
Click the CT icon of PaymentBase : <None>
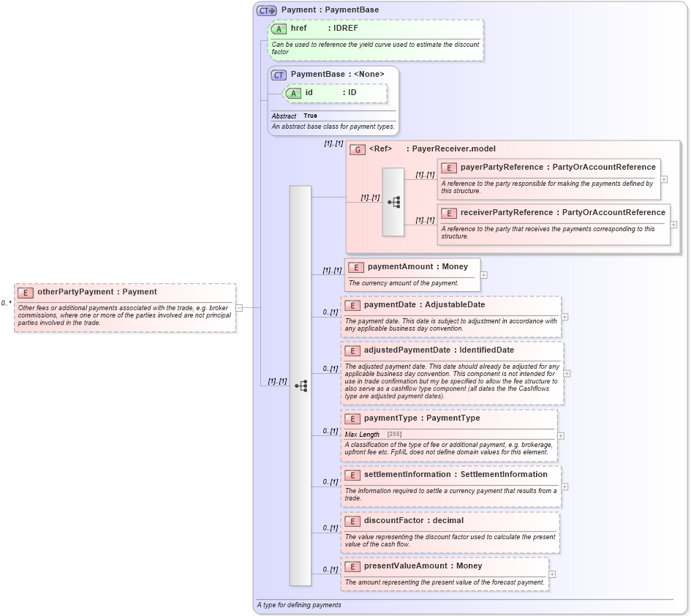pyautogui.click(x=279, y=75)
